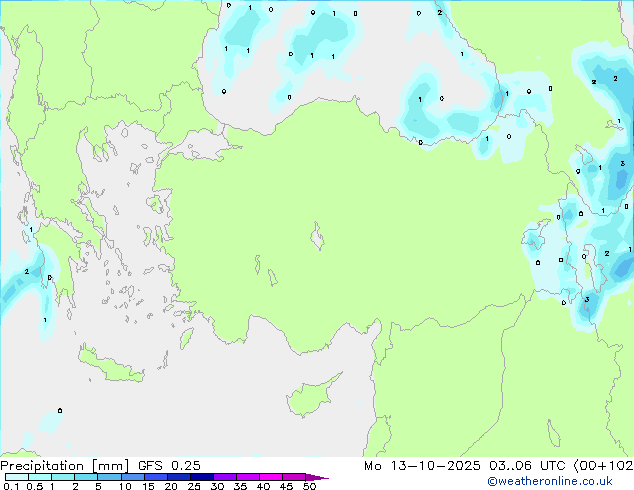Click the 'GFS 0.25' model label
This screenshot has height=490, width=634.
pyautogui.click(x=169, y=466)
